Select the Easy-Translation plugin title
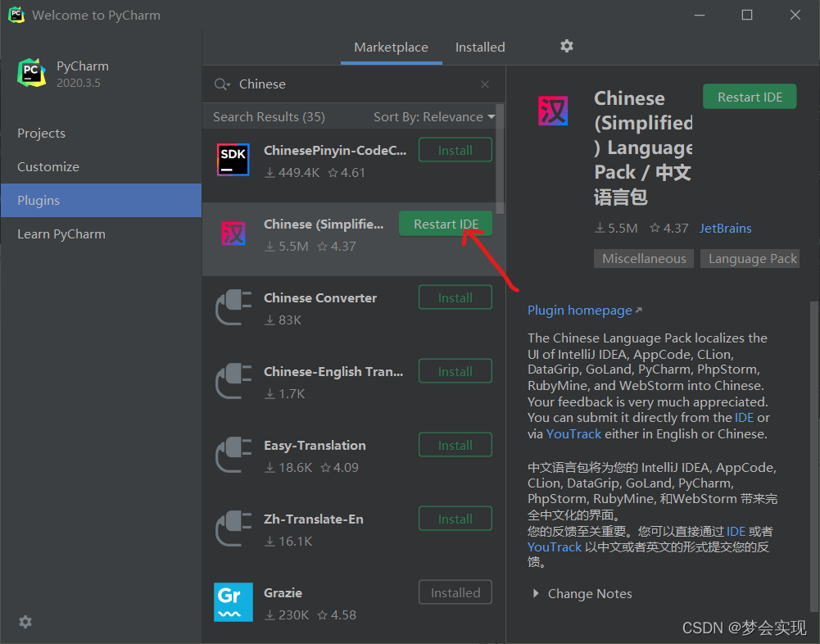 [315, 445]
